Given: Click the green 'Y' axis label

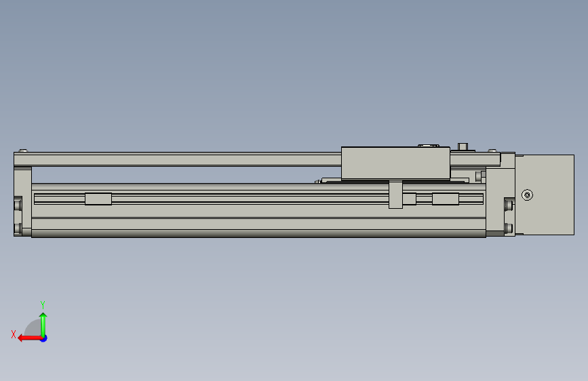Looking at the screenshot, I should (x=43, y=304).
